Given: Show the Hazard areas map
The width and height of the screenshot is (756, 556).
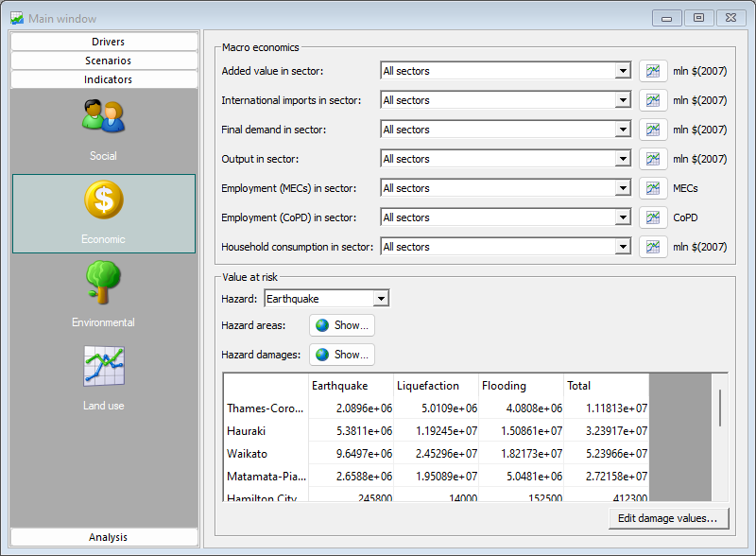Looking at the screenshot, I should pos(342,325).
